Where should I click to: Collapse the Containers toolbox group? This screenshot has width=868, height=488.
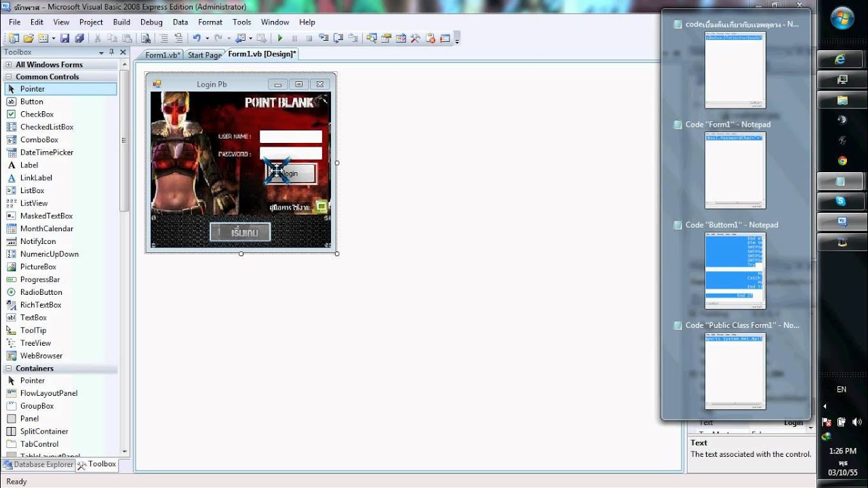pyautogui.click(x=9, y=369)
